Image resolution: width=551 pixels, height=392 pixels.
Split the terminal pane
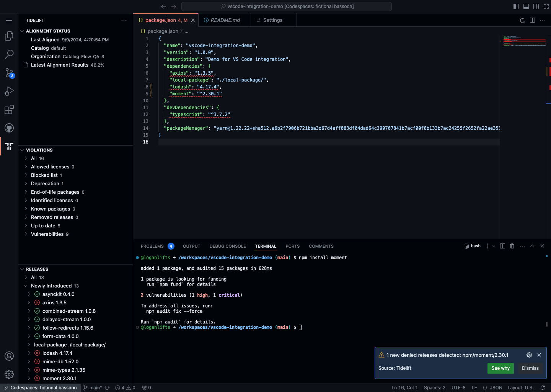503,246
